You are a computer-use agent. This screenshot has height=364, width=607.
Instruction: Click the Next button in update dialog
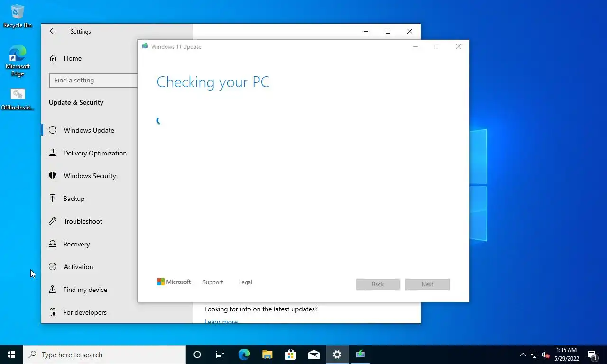[428, 284]
